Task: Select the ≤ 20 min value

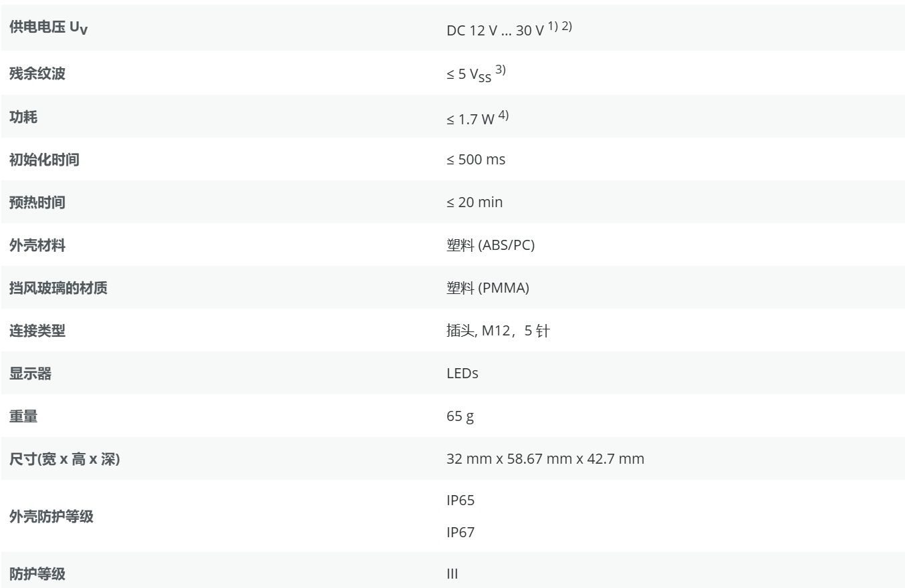Action: [475, 202]
